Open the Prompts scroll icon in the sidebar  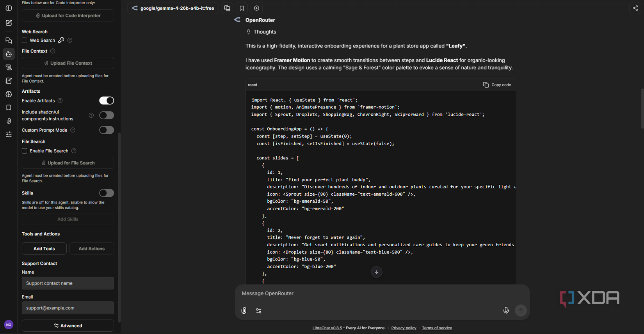point(9,67)
